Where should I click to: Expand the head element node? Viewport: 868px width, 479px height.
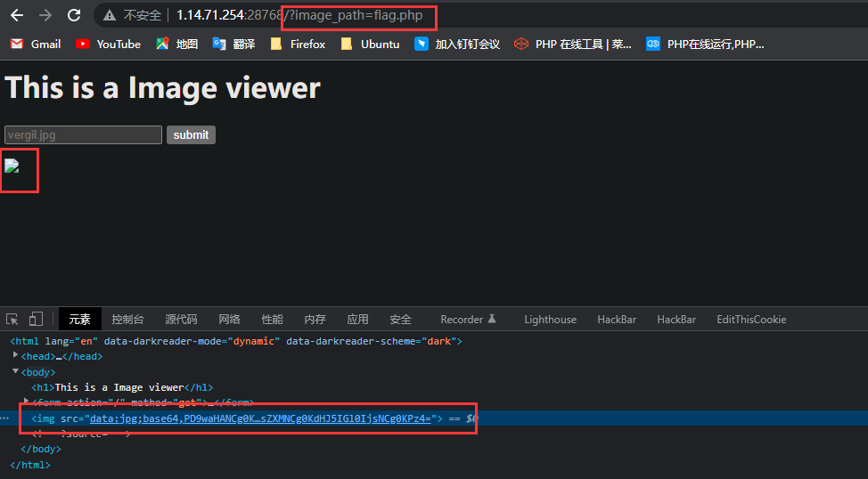pos(16,356)
